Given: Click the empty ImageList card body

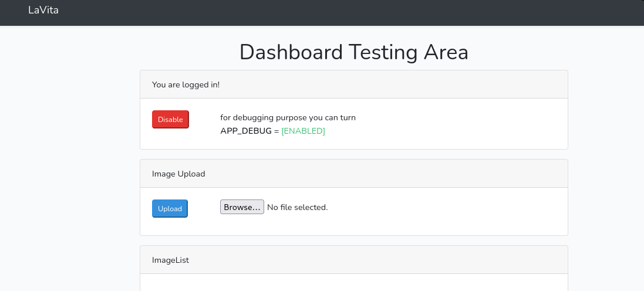Looking at the screenshot, I should pyautogui.click(x=353, y=283).
